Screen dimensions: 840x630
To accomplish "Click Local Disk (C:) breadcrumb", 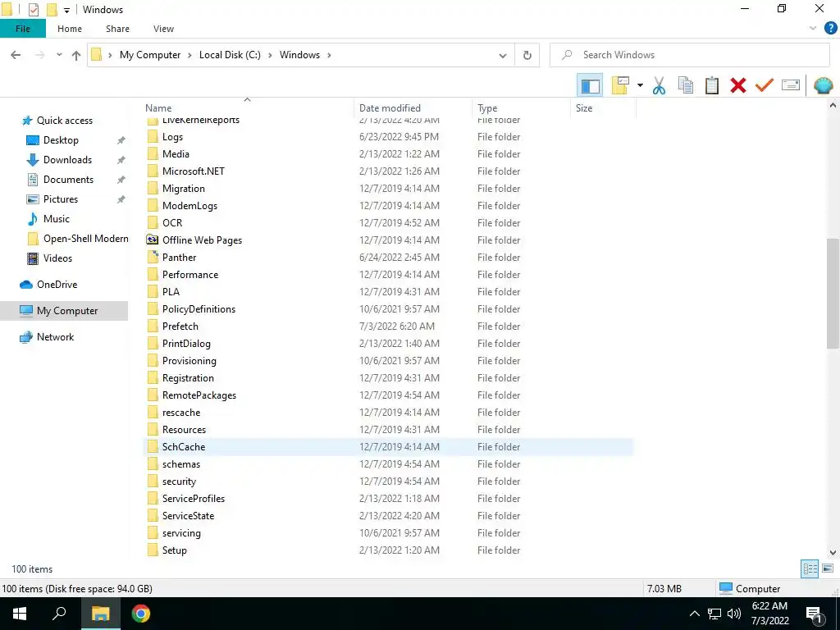I will [230, 55].
